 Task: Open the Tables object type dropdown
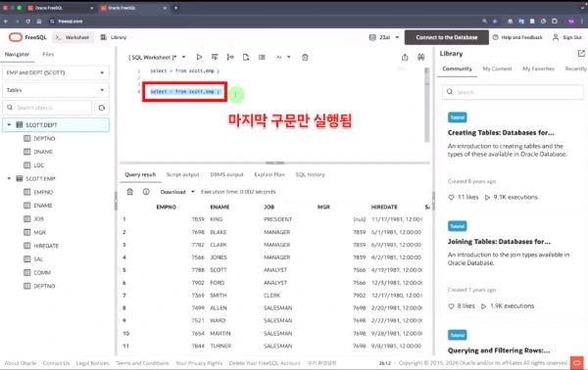(56, 90)
